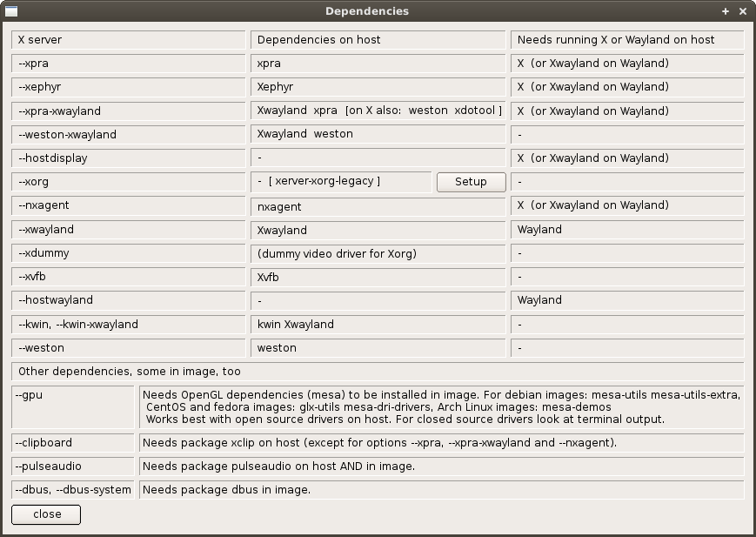The height and width of the screenshot is (537, 756).
Task: Select the --xephyr option cell
Action: (128, 87)
